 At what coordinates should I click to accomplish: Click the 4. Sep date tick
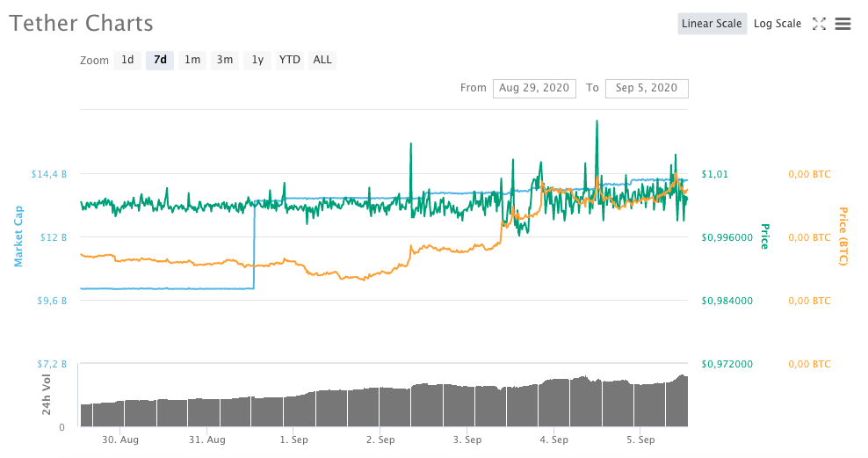(554, 440)
